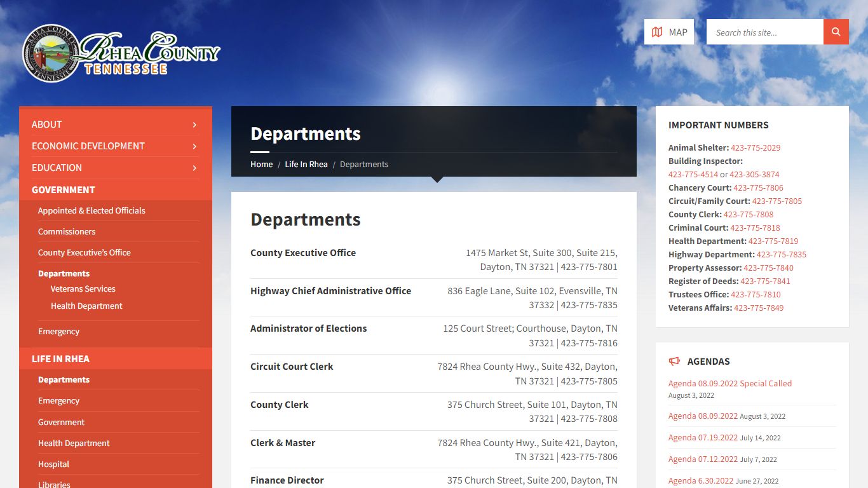This screenshot has width=868, height=488.
Task: Select the LIFE IN RHEA sidebar heading
Action: pyautogui.click(x=60, y=359)
